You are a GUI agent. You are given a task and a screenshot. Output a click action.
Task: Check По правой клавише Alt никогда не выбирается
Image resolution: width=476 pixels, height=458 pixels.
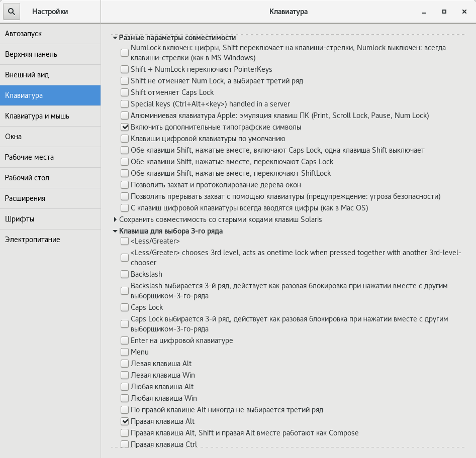pos(125,410)
